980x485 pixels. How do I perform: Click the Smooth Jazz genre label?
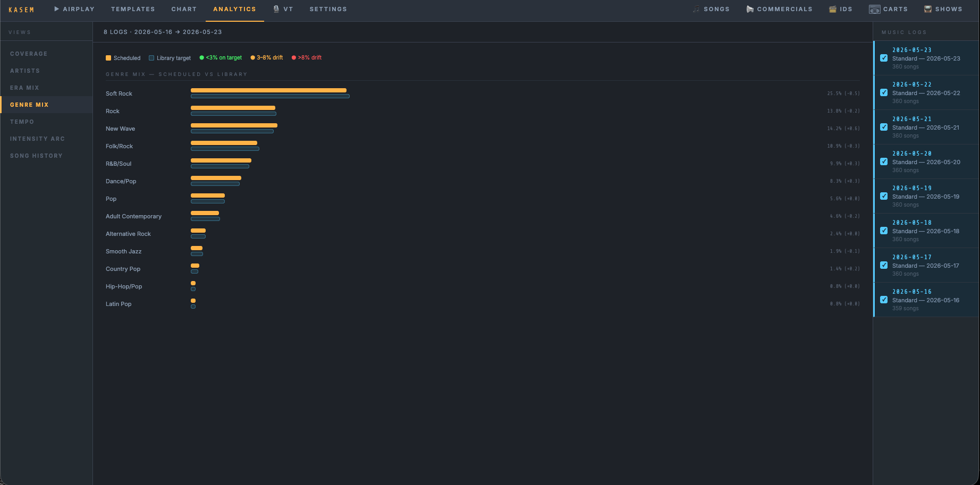(123, 251)
